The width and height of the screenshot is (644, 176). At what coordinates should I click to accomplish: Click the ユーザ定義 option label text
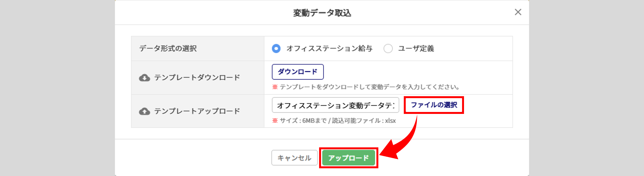416,49
